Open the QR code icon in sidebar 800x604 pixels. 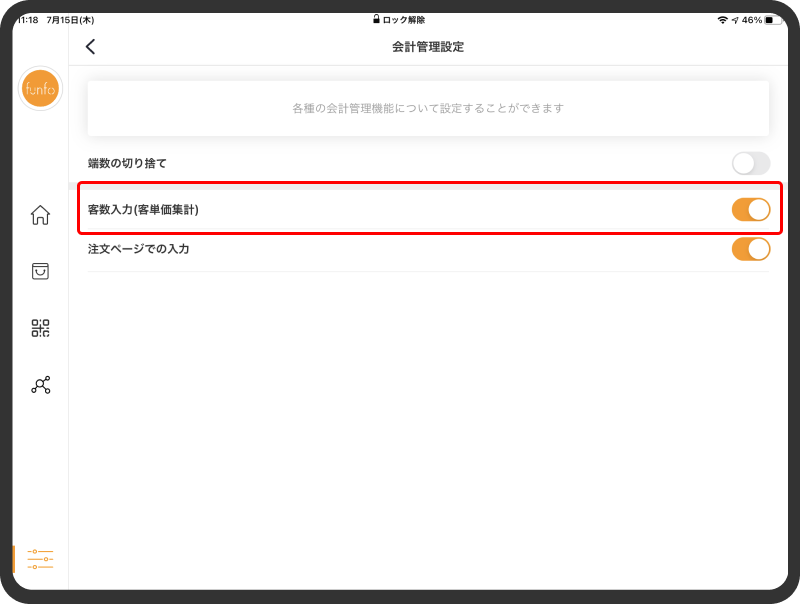tap(40, 328)
